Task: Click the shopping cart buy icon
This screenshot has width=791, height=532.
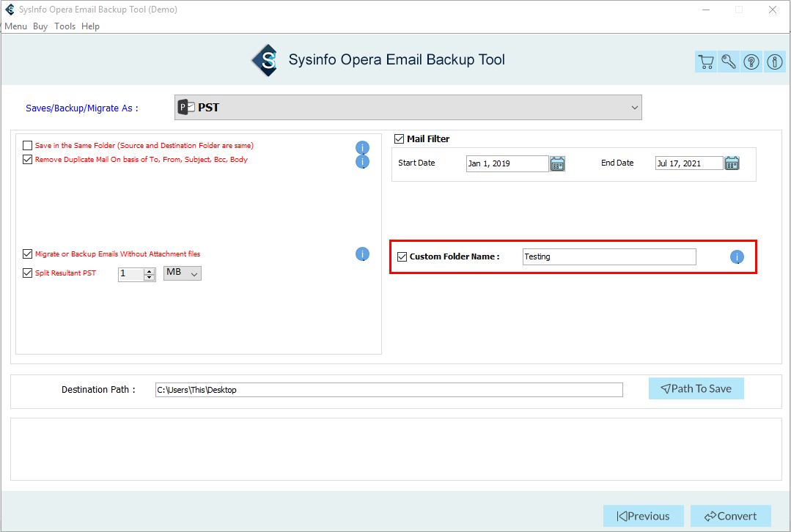Action: tap(705, 62)
